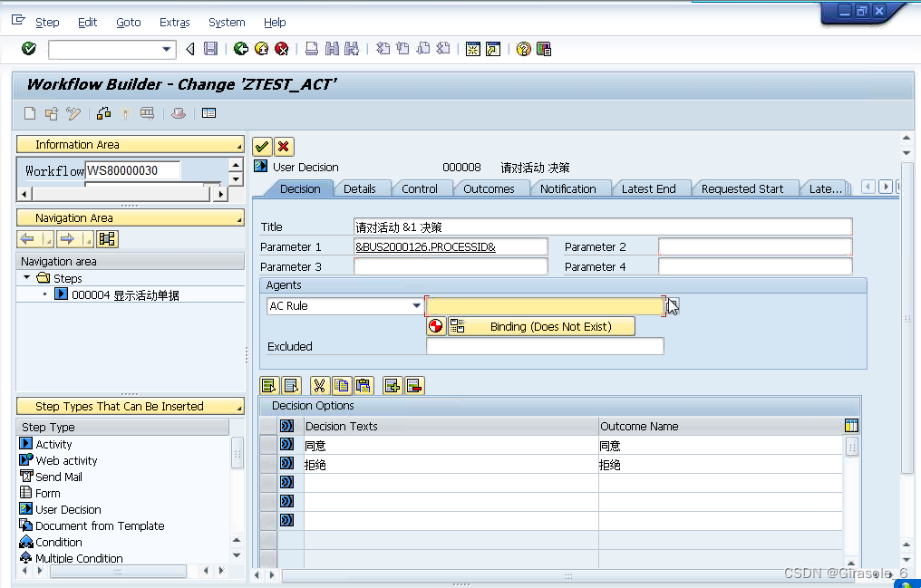Click the Create new session icon
Screen dimensions: 921x588
coord(473,49)
